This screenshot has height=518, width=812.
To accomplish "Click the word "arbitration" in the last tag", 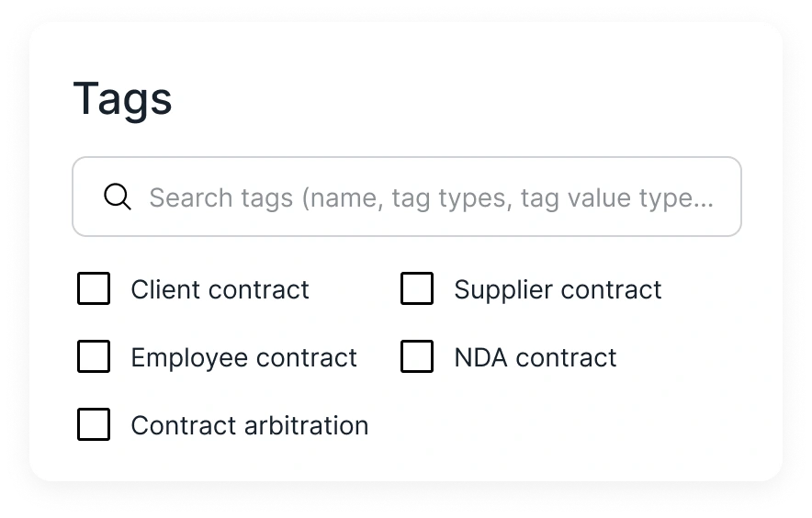I will pyautogui.click(x=306, y=425).
